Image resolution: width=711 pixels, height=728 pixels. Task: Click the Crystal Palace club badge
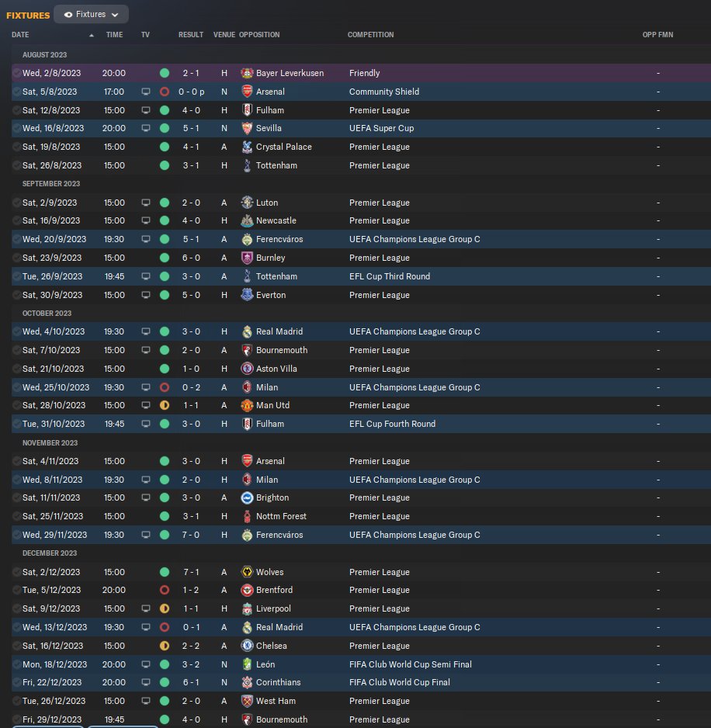click(247, 147)
